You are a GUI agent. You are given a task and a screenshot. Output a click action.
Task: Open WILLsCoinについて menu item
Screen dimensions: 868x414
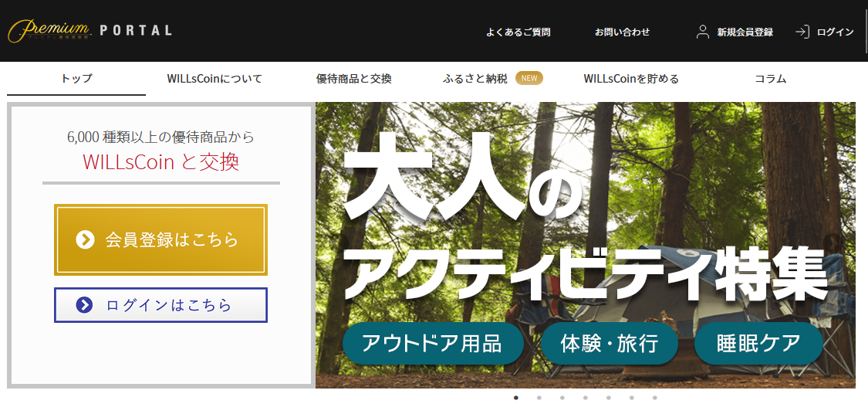click(x=214, y=79)
